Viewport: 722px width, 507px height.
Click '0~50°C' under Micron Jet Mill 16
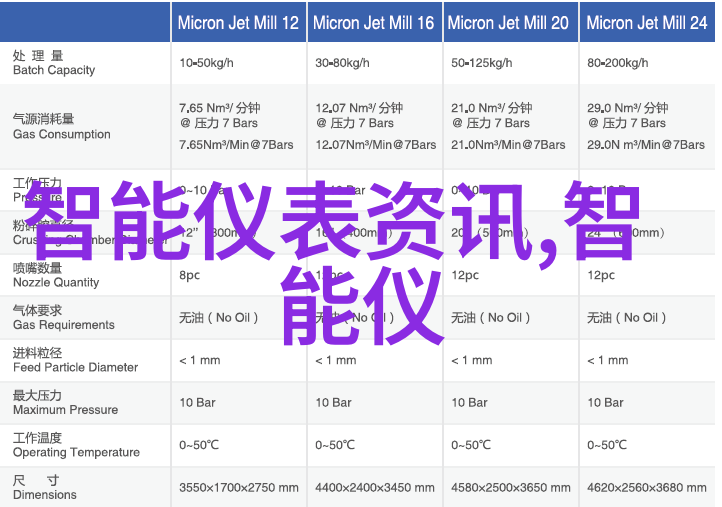[x=335, y=445]
